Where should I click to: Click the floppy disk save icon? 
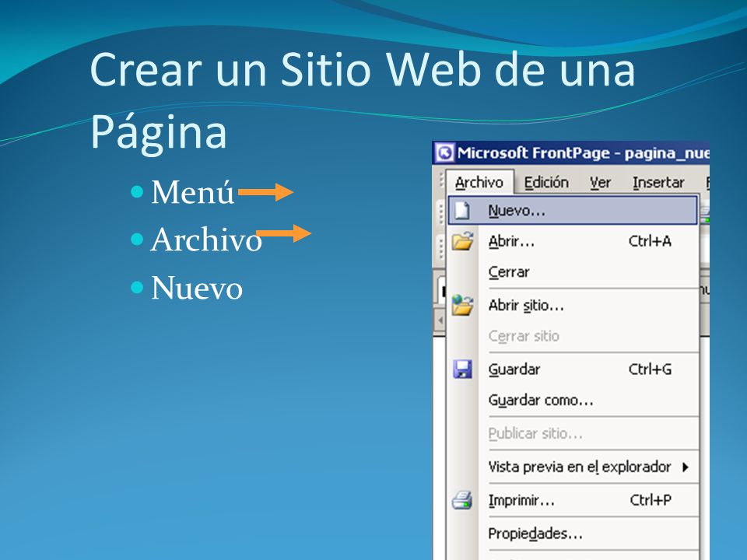pos(462,369)
